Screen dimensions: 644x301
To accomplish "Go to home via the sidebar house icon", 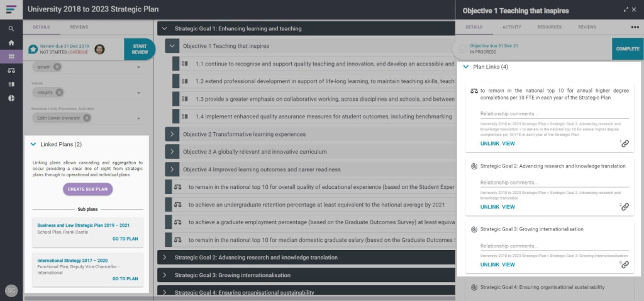I will pyautogui.click(x=11, y=42).
